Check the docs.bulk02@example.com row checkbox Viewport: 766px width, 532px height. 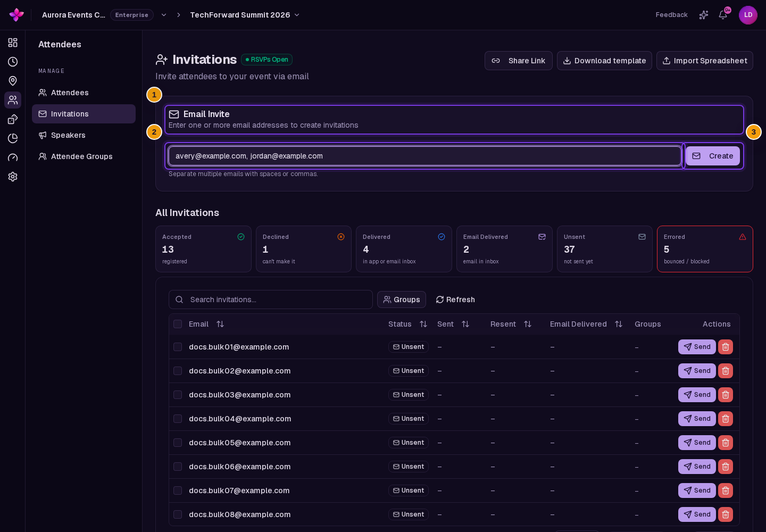178,371
